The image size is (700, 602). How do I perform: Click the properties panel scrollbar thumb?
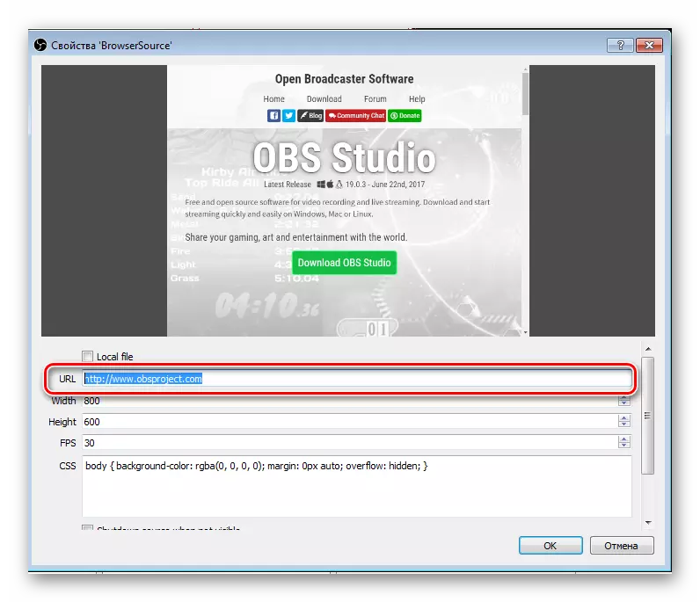648,416
